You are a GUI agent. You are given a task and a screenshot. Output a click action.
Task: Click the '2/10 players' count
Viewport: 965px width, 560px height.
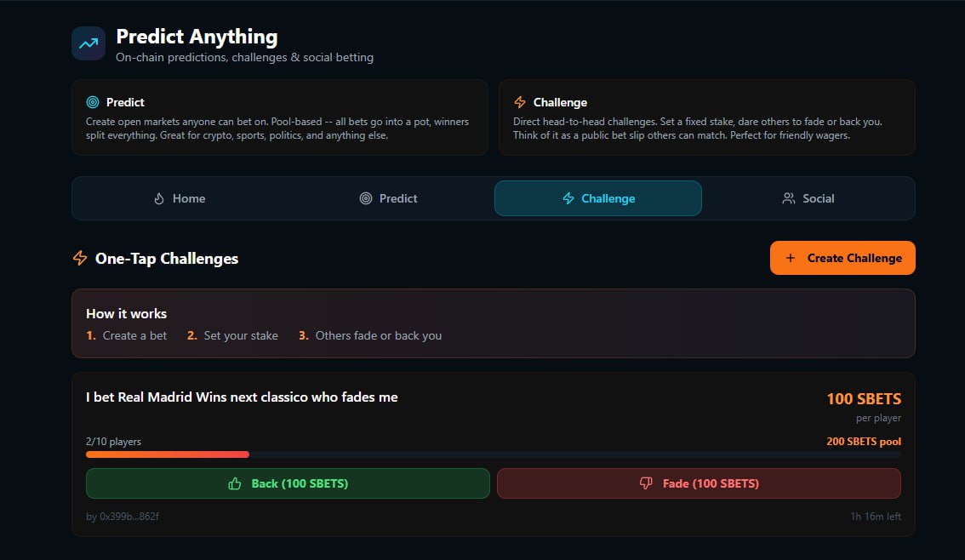[113, 441]
